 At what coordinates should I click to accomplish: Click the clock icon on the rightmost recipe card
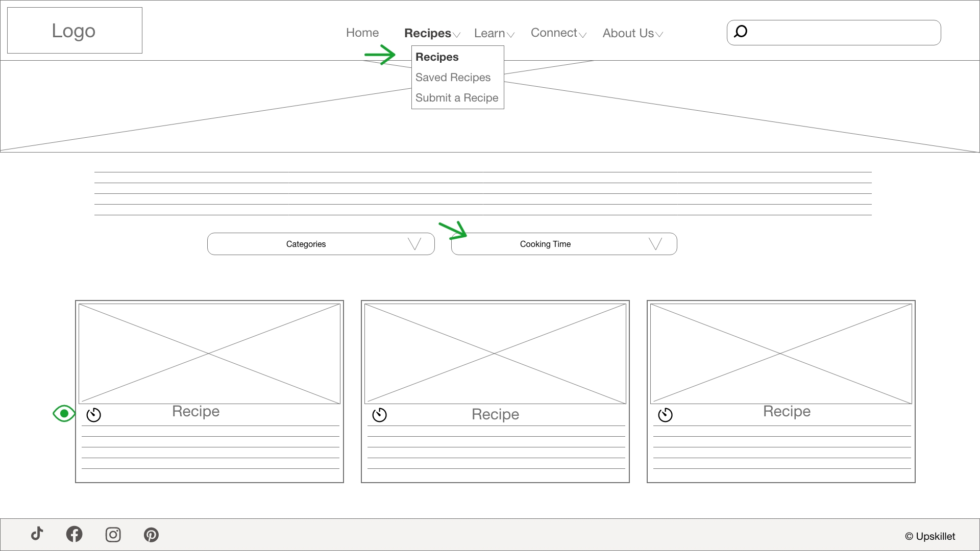click(x=666, y=415)
